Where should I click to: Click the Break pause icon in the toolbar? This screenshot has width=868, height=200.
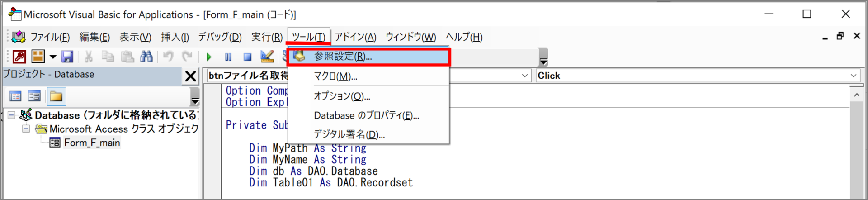point(228,57)
